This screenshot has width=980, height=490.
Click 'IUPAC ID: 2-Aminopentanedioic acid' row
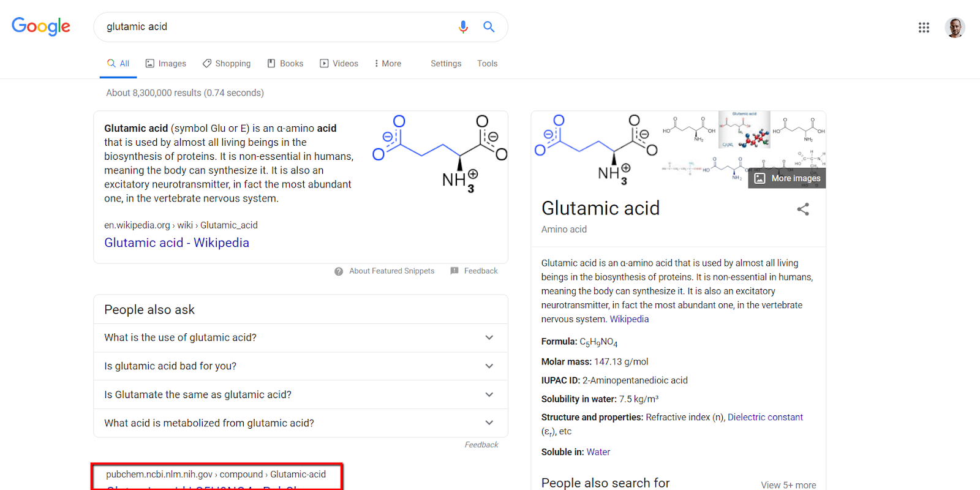pos(614,380)
